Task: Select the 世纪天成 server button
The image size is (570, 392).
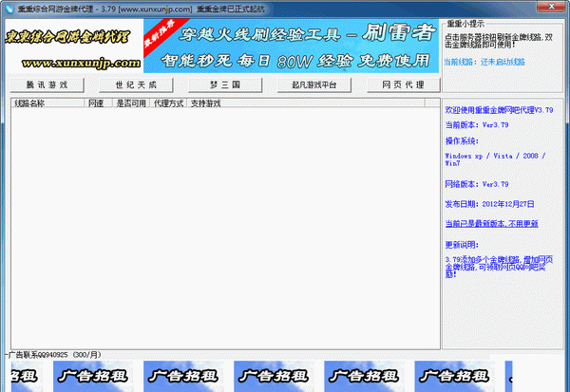Action: pyautogui.click(x=135, y=84)
